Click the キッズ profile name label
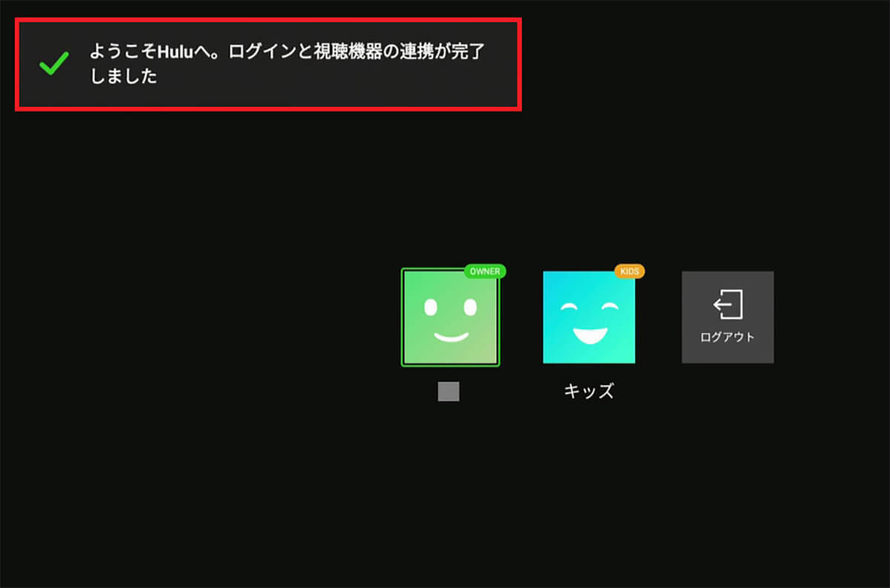Image resolution: width=890 pixels, height=588 pixels. coord(589,392)
